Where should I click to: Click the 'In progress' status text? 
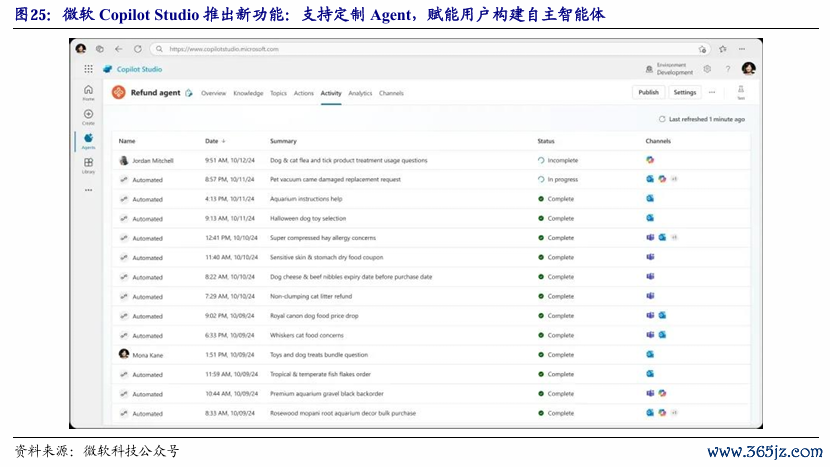[563, 179]
